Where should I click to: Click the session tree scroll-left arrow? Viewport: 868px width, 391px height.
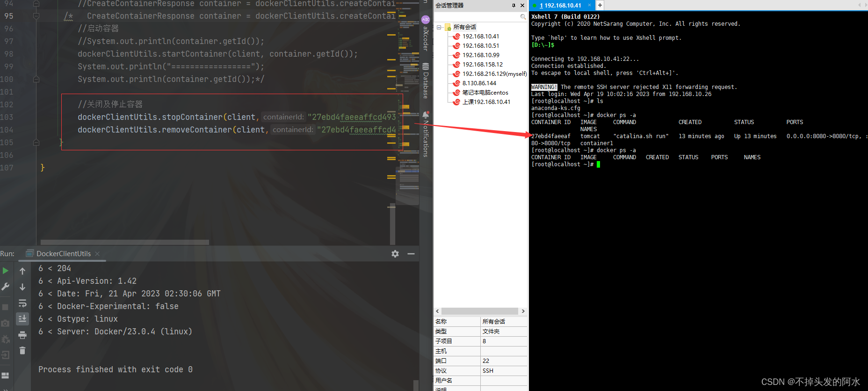pos(437,311)
